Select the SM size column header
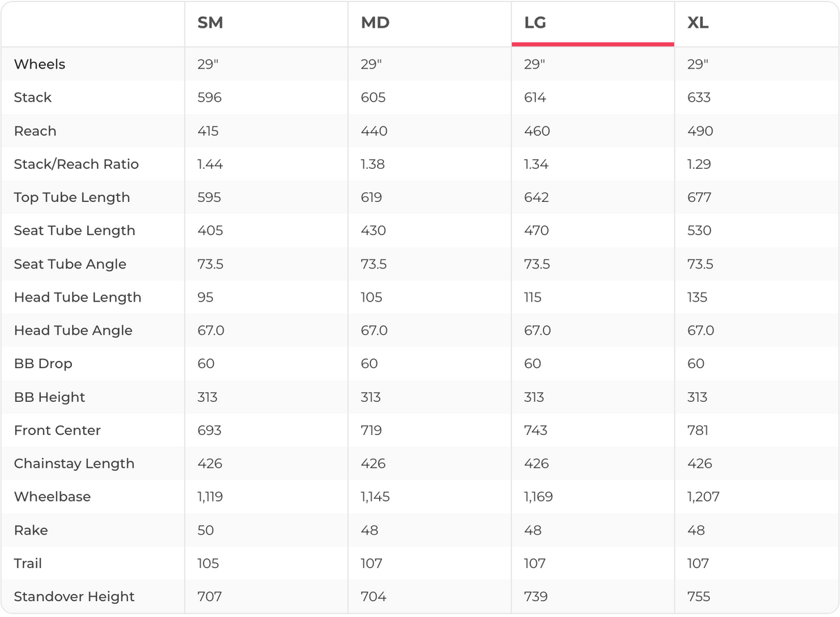Viewport: 840px width, 617px height. pos(210,23)
